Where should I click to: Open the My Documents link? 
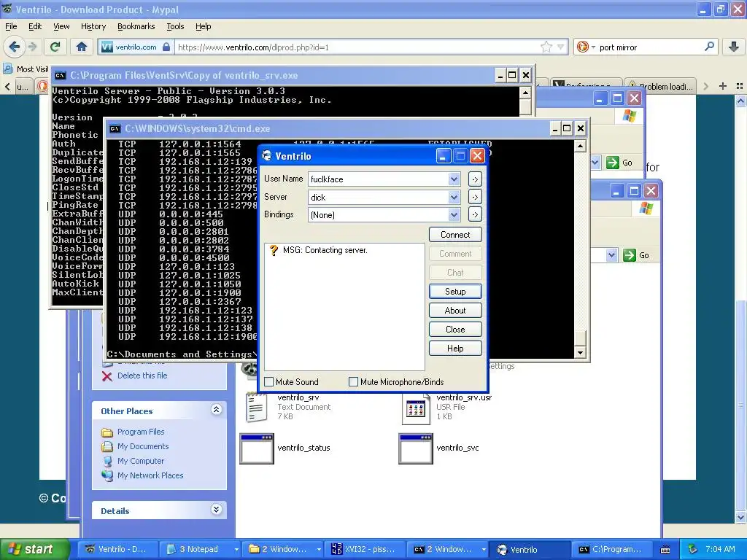tap(143, 446)
